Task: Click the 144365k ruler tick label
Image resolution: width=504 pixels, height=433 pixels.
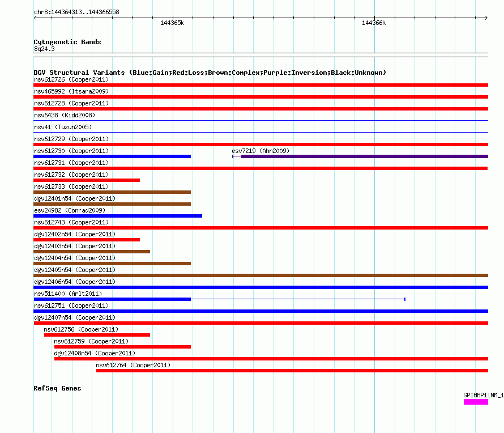Action: 172,23
